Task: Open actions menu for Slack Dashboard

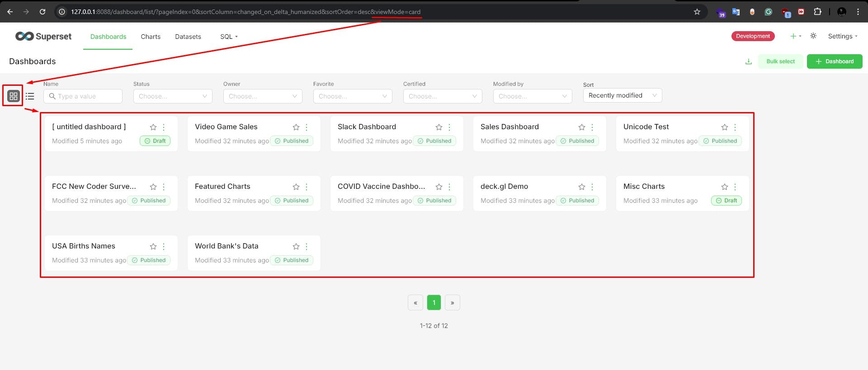Action: (x=449, y=127)
